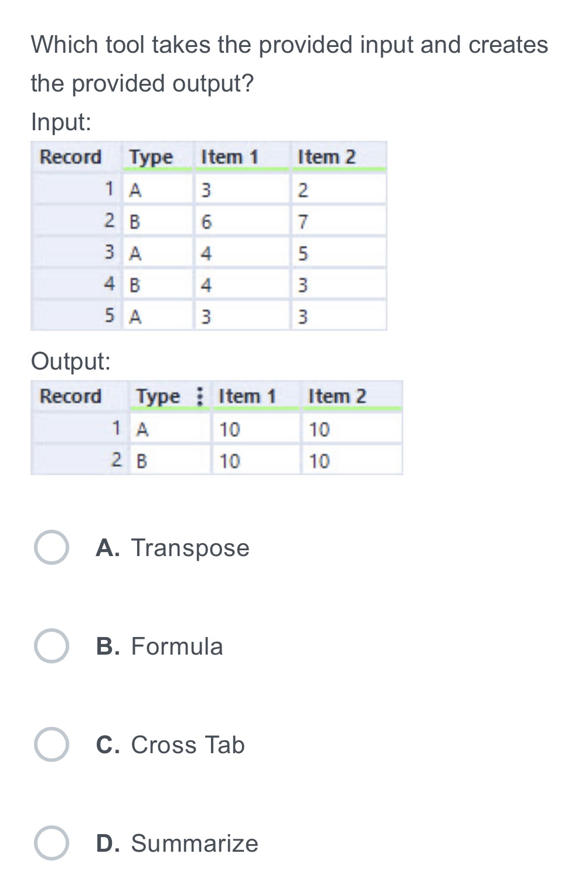Click the 'Summarize' answer label text
Screen dimensions: 588x884
tap(195, 843)
